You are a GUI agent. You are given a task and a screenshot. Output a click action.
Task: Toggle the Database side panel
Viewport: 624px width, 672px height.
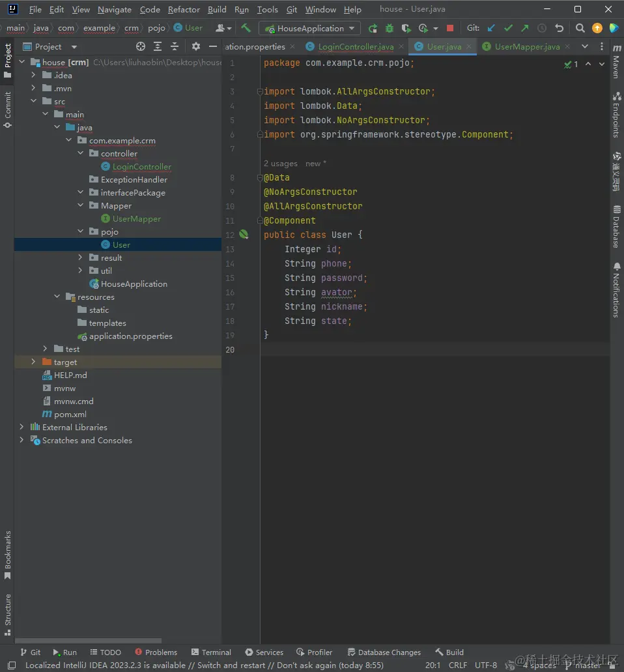pyautogui.click(x=616, y=227)
